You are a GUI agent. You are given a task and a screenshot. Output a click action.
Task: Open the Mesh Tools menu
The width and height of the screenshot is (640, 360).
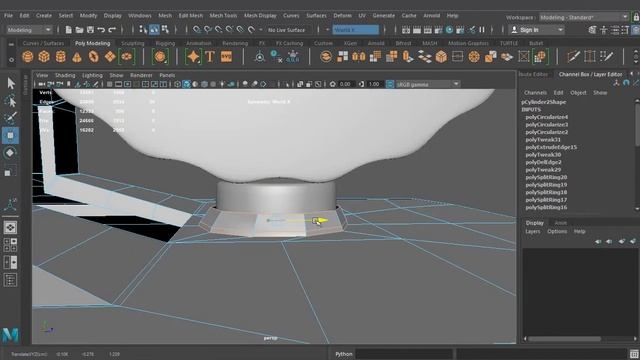tap(223, 16)
